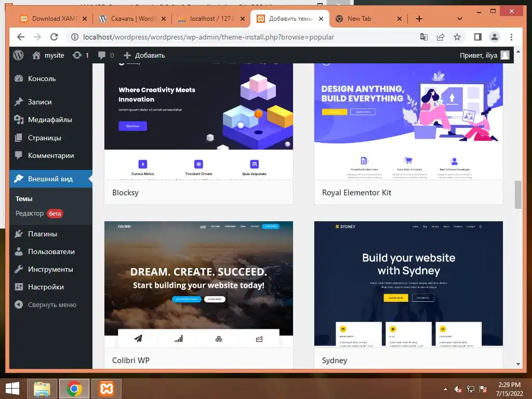Open the tab search dropdown arrow
532x399 pixels.
460,19
